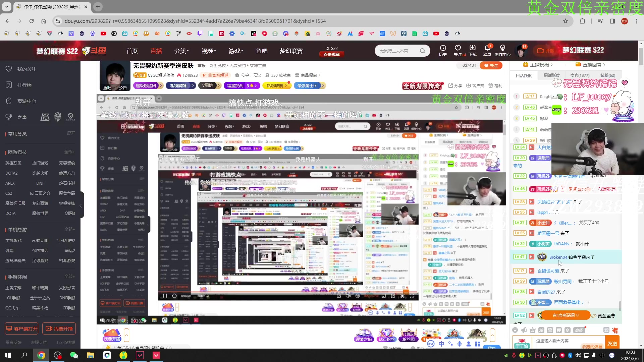The image size is (644, 362).
Task: Expand the 手游休闲 section via 全部+
Action: coord(69,277)
